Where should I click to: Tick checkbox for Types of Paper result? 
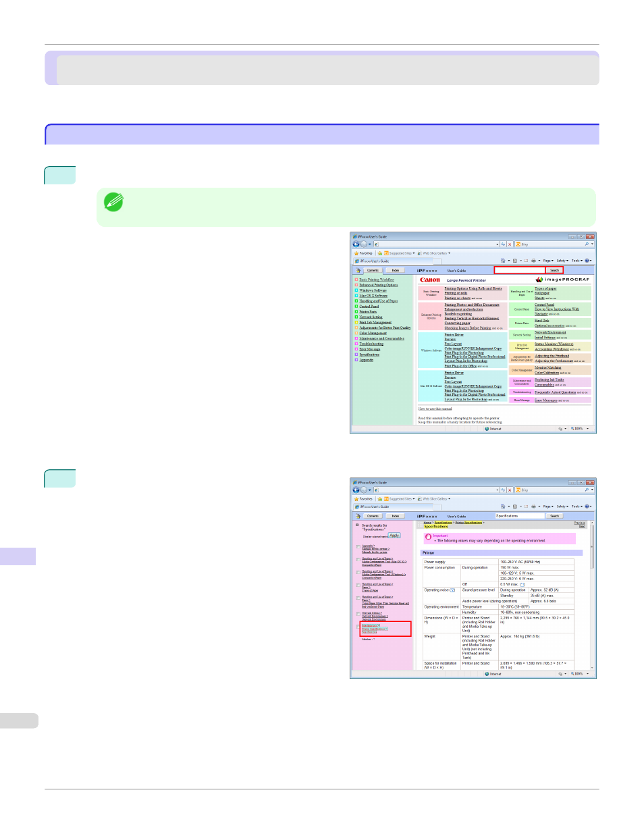pos(358,585)
